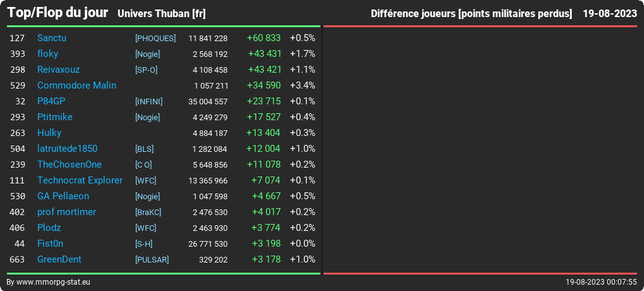The height and width of the screenshot is (291, 644).
Task: Click the GA Pellaeon name
Action: [x=63, y=196]
